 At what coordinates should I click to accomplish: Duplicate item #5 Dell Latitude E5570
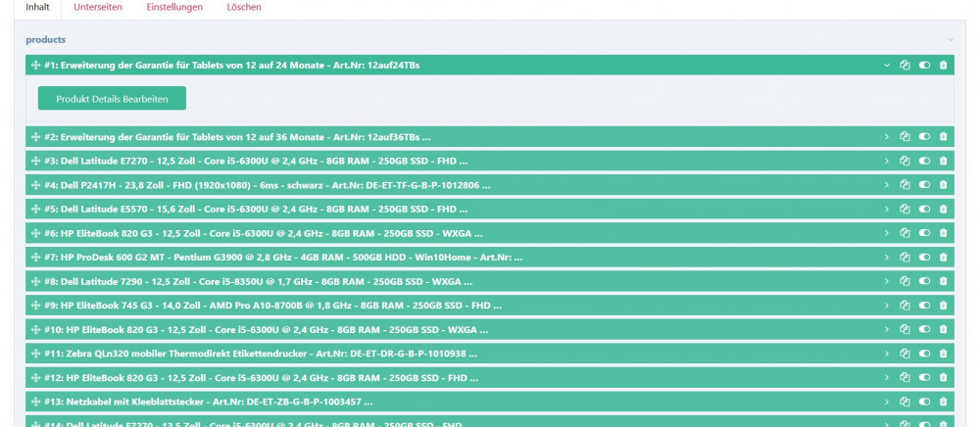[905, 210]
